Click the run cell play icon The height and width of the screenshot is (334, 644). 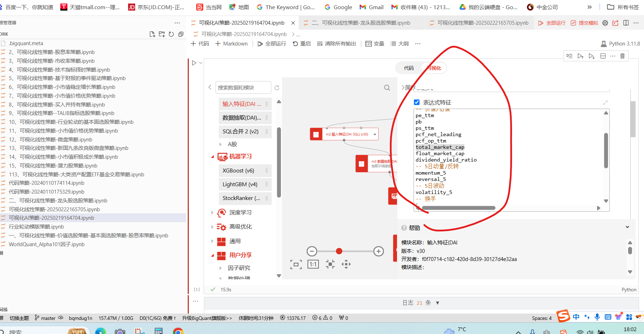click(x=194, y=63)
